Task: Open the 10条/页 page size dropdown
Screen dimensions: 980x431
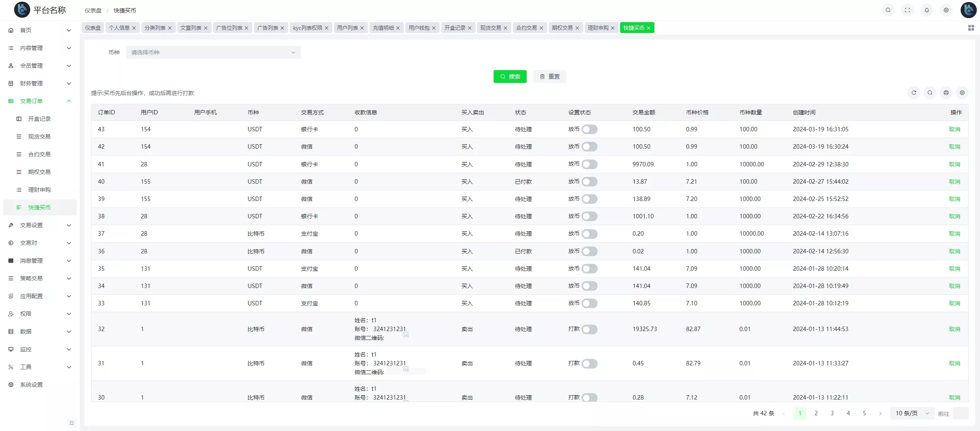Action: pos(912,413)
